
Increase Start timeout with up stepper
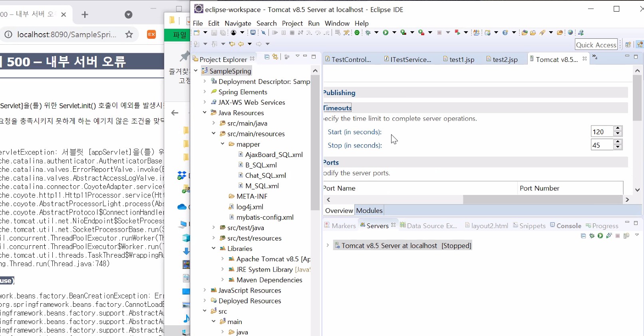pos(618,129)
